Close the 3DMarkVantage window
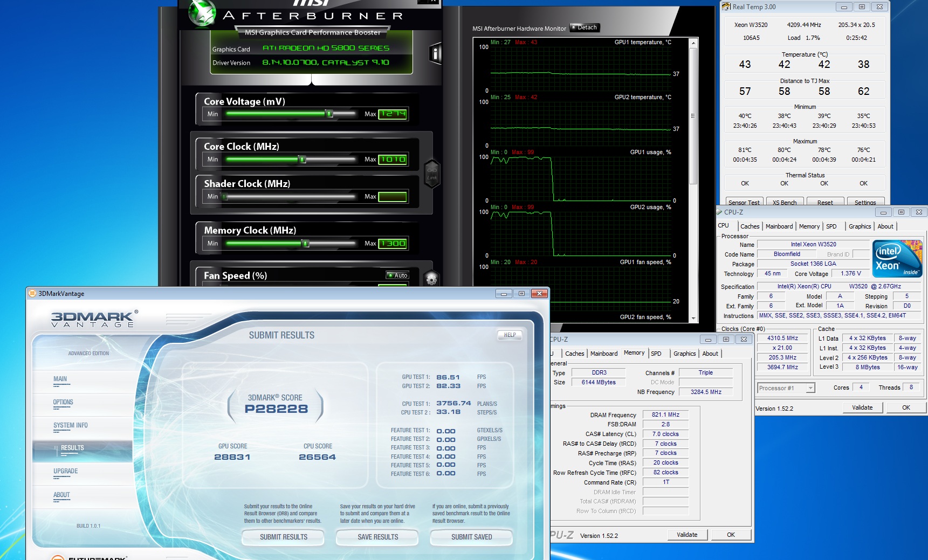The width and height of the screenshot is (928, 560). point(539,294)
